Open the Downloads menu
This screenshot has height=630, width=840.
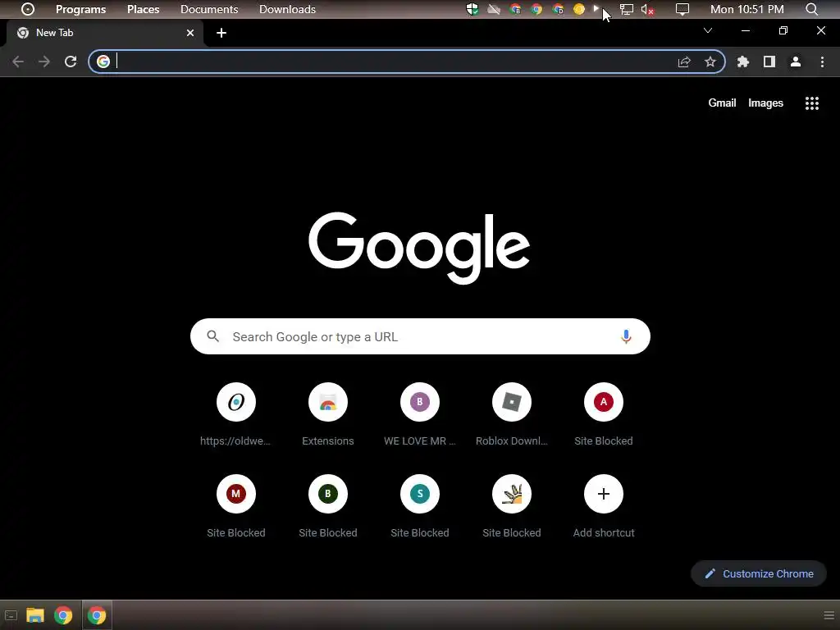pyautogui.click(x=287, y=9)
